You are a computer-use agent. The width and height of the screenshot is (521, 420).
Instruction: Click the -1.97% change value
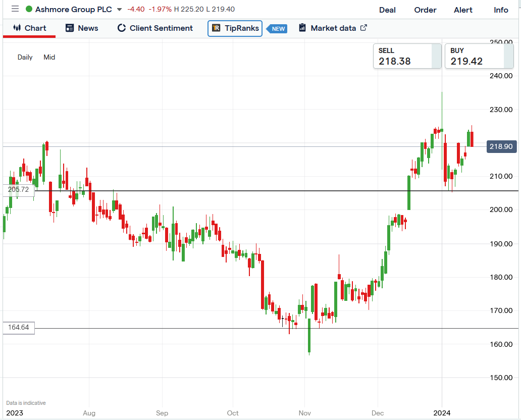(x=160, y=9)
